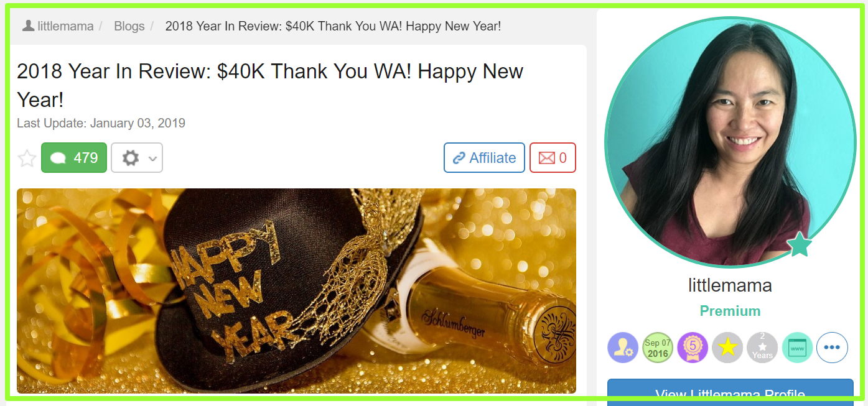Image resolution: width=868 pixels, height=406 pixels.
Task: Open the 479 comments button
Action: (74, 158)
